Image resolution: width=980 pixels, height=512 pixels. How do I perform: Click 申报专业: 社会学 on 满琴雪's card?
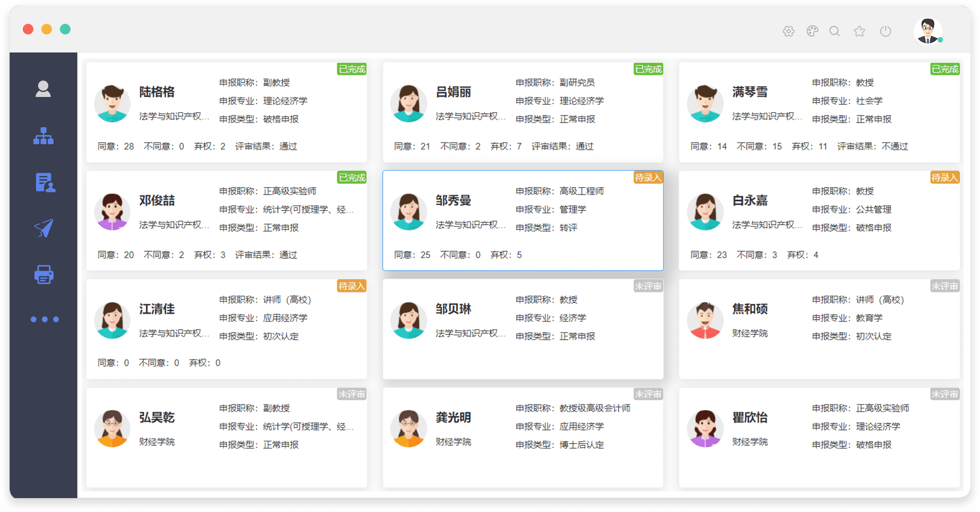847,101
